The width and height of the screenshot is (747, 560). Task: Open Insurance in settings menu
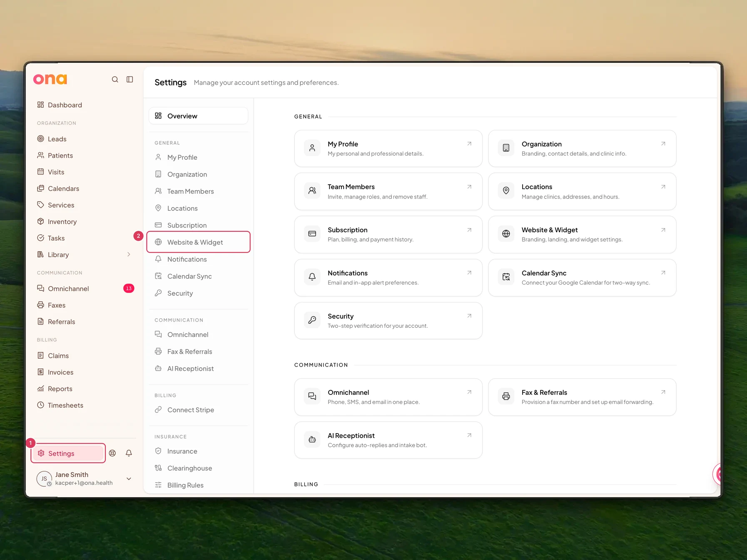pyautogui.click(x=198, y=451)
